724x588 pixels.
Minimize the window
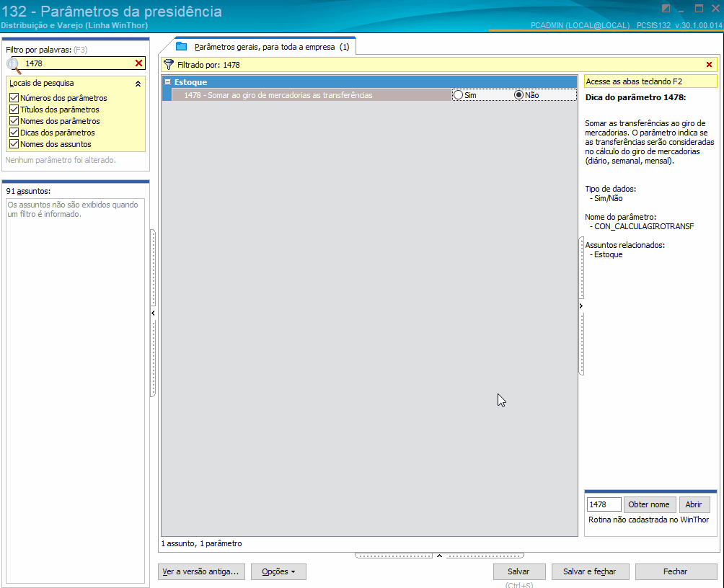tap(681, 9)
